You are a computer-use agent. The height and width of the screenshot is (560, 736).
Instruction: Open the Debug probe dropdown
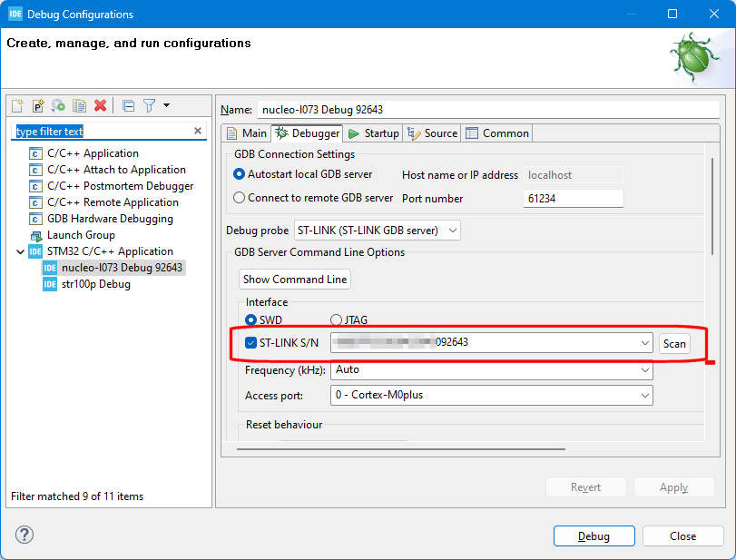[377, 231]
